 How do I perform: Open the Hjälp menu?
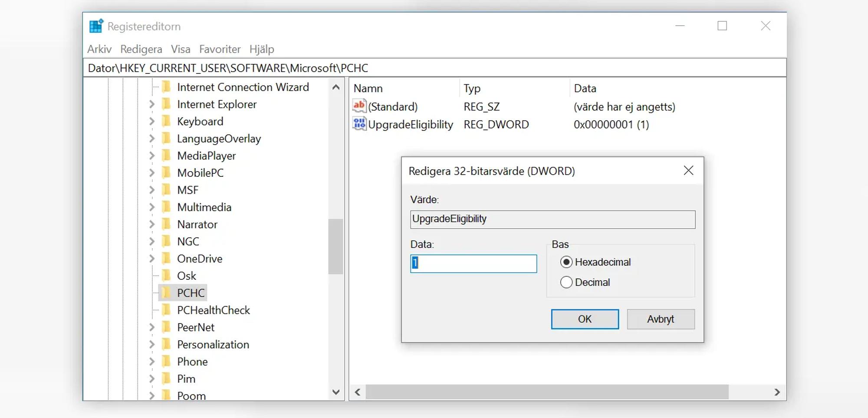click(x=262, y=49)
